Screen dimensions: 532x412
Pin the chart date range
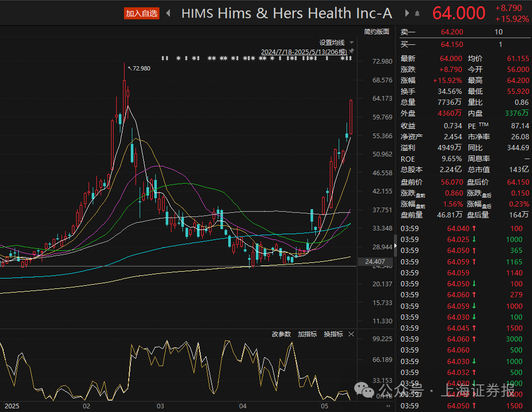point(351,52)
